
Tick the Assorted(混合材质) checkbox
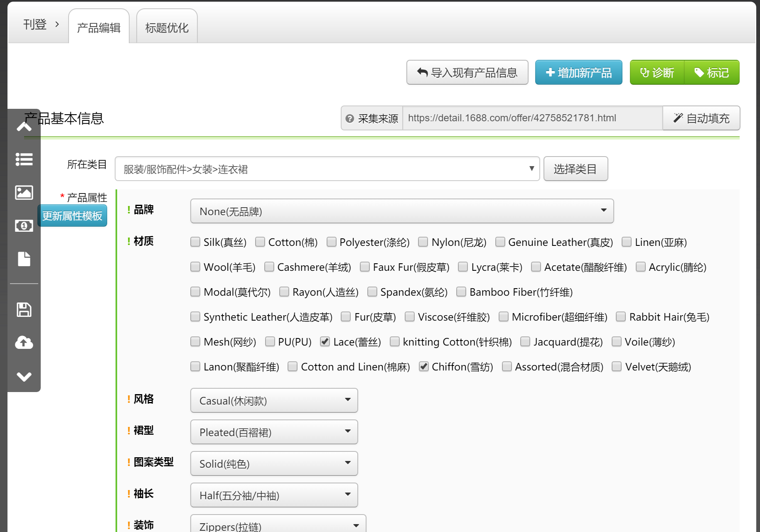(x=507, y=366)
